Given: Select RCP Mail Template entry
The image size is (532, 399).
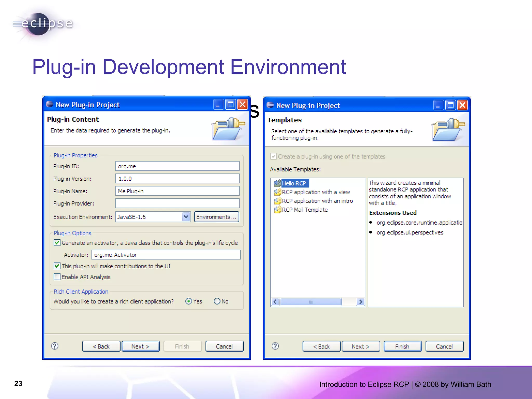Looking at the screenshot, I should click(x=305, y=210).
